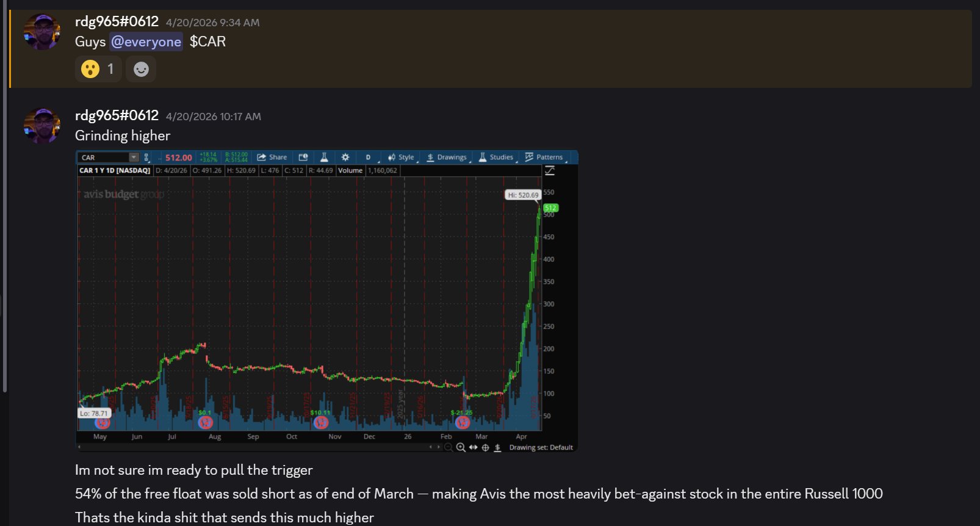Click the $CAR ticker text
Screen dimensions: 980x526
tap(207, 41)
